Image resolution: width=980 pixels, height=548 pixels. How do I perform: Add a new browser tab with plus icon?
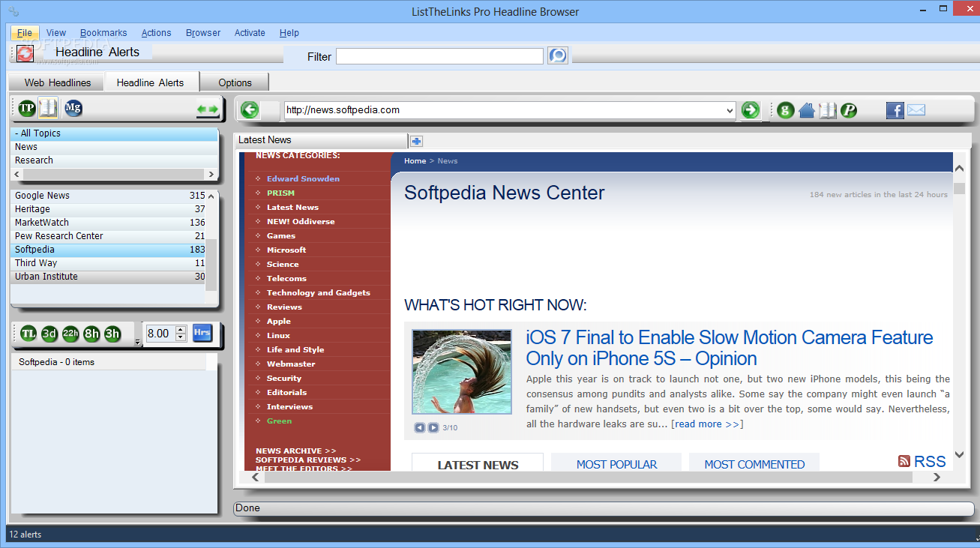point(416,141)
